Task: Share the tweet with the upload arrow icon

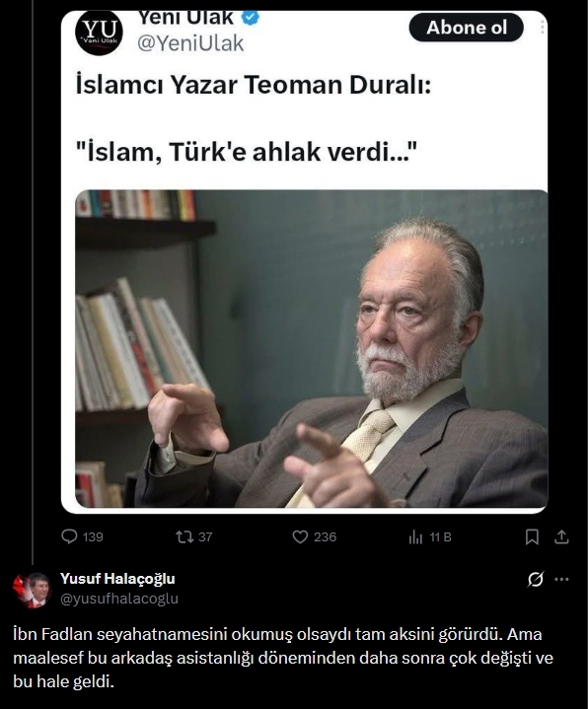Action: [561, 536]
